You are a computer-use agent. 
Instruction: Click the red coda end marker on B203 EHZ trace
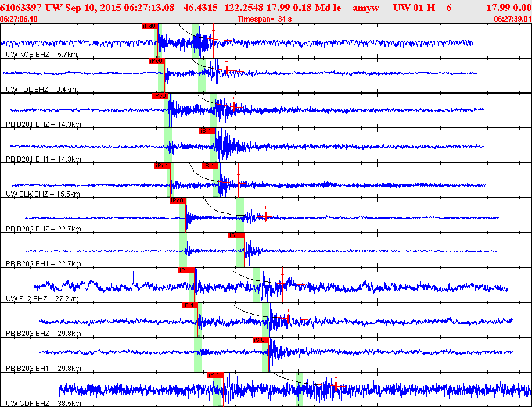coord(289,318)
